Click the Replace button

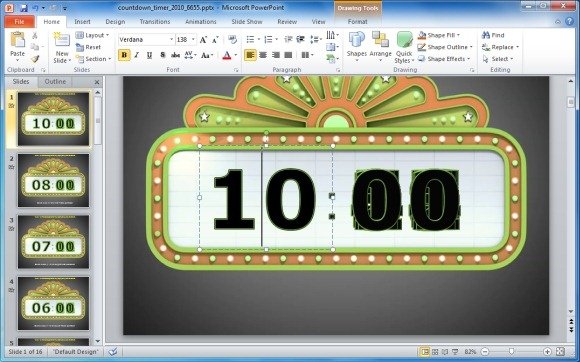pos(500,47)
